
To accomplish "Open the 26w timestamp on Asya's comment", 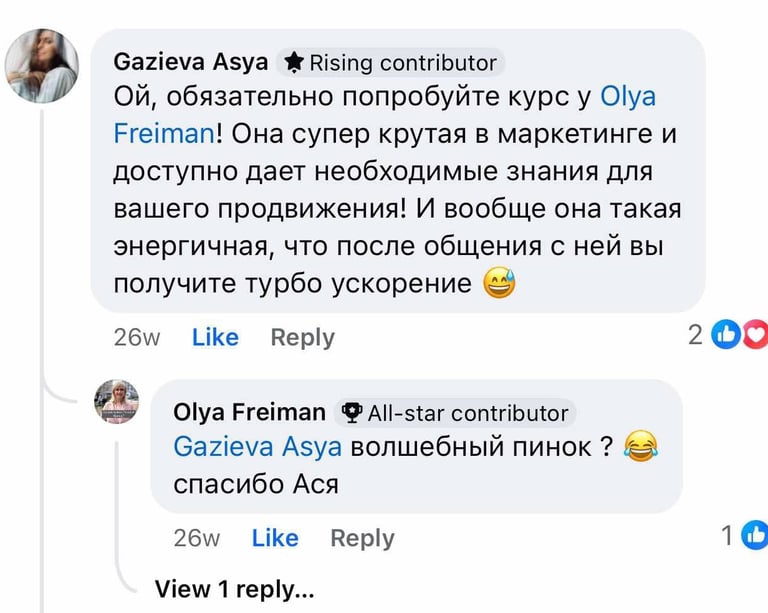I will (137, 338).
